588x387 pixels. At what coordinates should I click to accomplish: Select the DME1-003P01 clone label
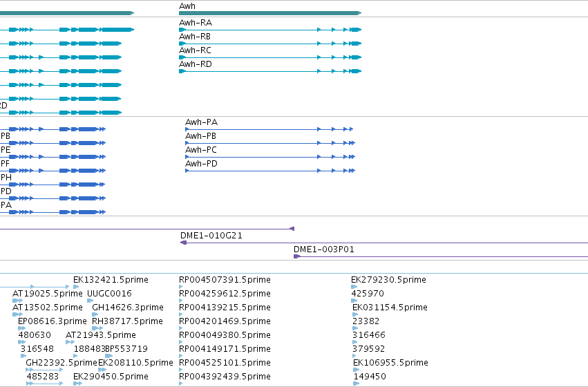pos(324,249)
